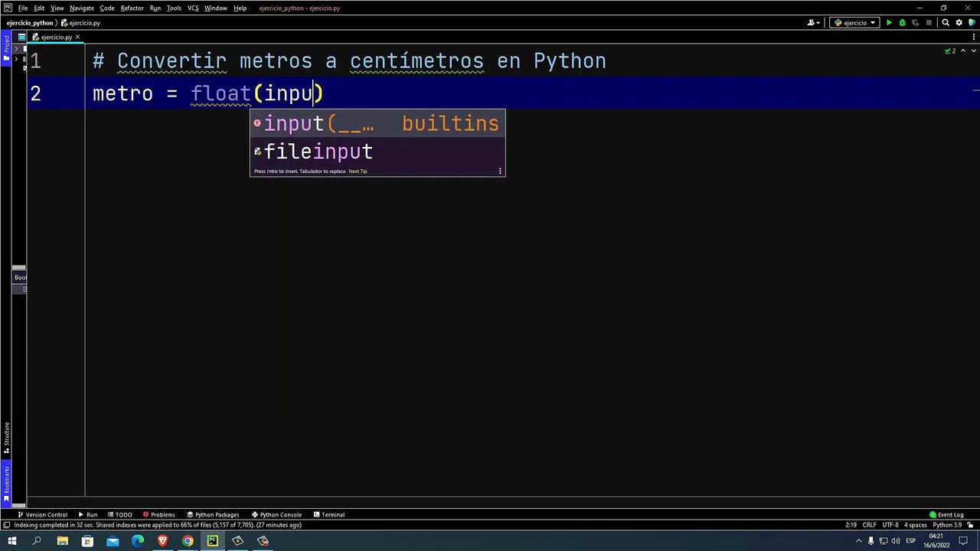The width and height of the screenshot is (980, 551).
Task: Open the Bookmarks tool window sidebar tab
Action: pos(6,483)
